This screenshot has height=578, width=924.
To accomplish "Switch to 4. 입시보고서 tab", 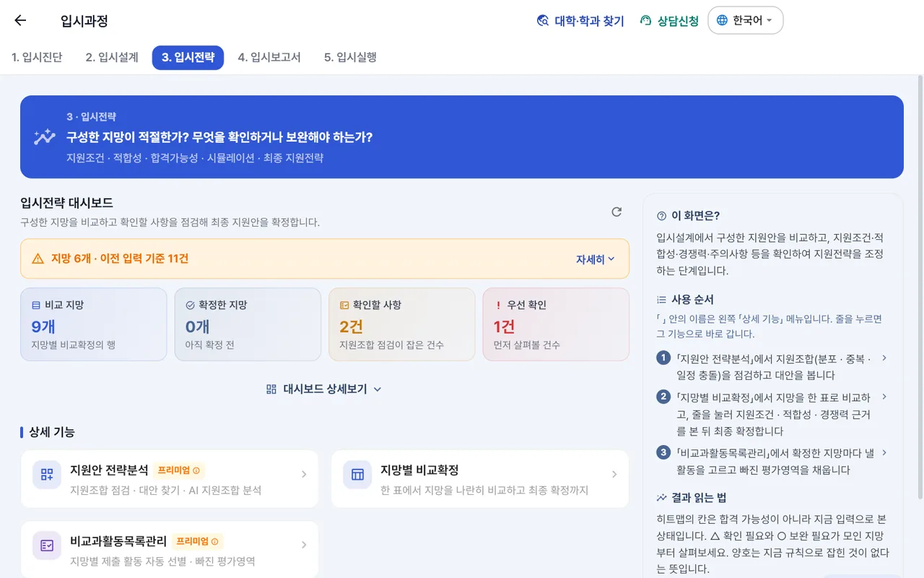I will 269,57.
